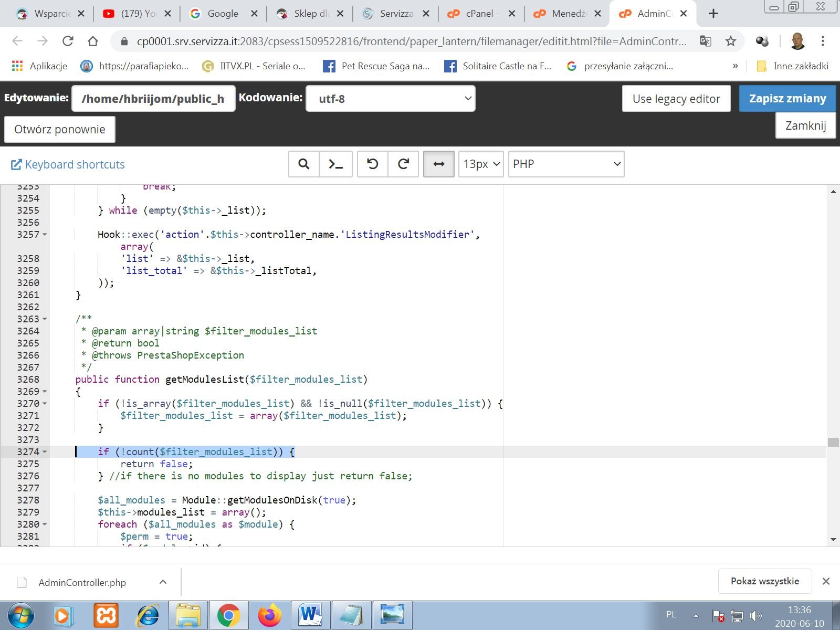Reload the current browser page
The width and height of the screenshot is (840, 630).
tap(68, 41)
